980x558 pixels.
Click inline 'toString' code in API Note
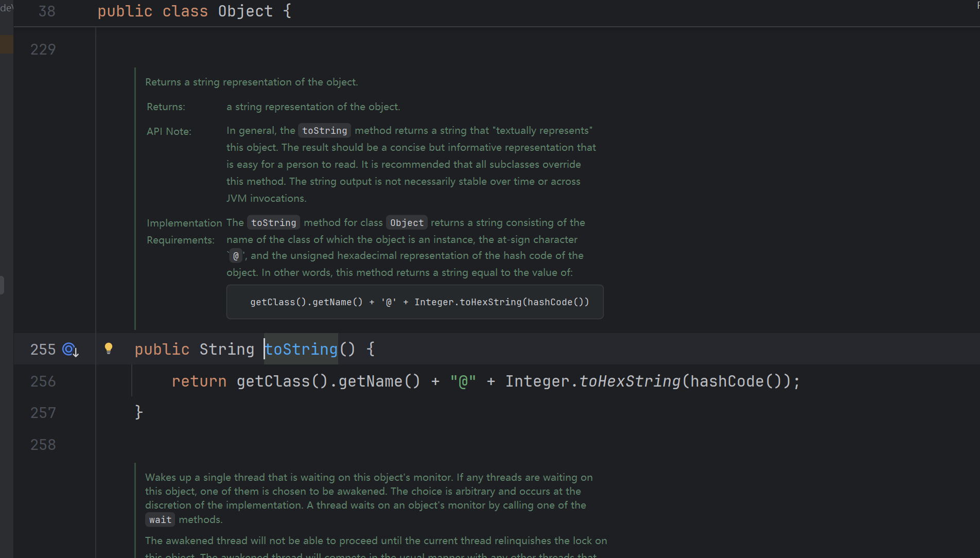point(325,131)
